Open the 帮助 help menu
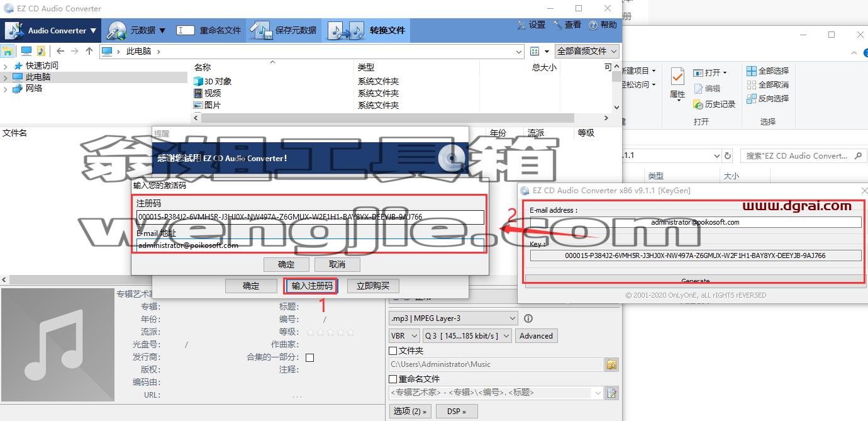Image resolution: width=868 pixels, height=421 pixels. tap(603, 25)
